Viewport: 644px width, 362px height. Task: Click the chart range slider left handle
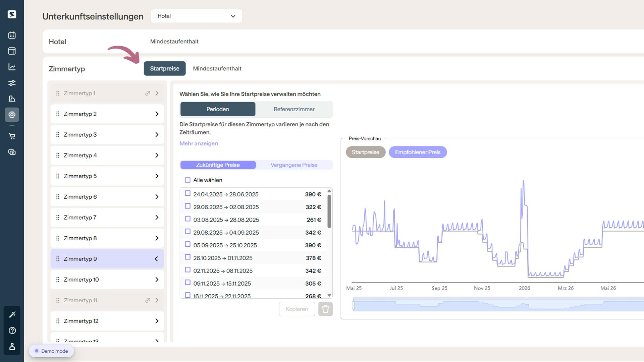pos(353,305)
